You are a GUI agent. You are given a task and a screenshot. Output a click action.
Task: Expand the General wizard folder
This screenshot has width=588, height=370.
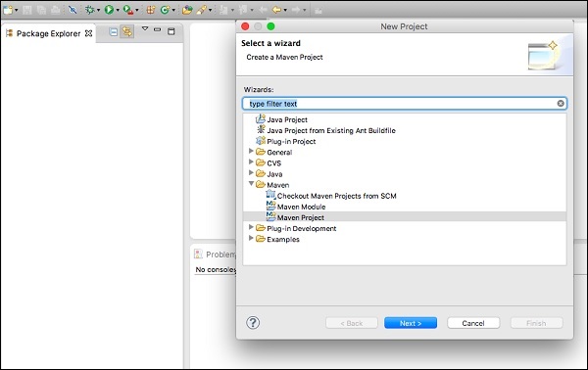(251, 151)
